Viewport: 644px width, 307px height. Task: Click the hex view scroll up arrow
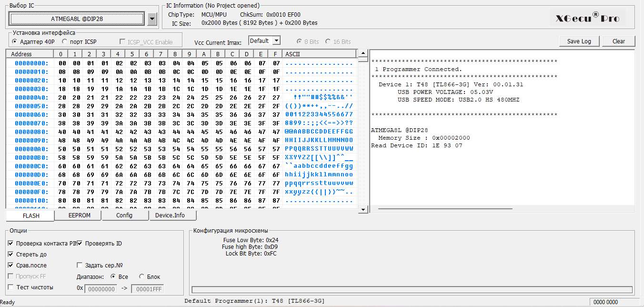pyautogui.click(x=362, y=53)
